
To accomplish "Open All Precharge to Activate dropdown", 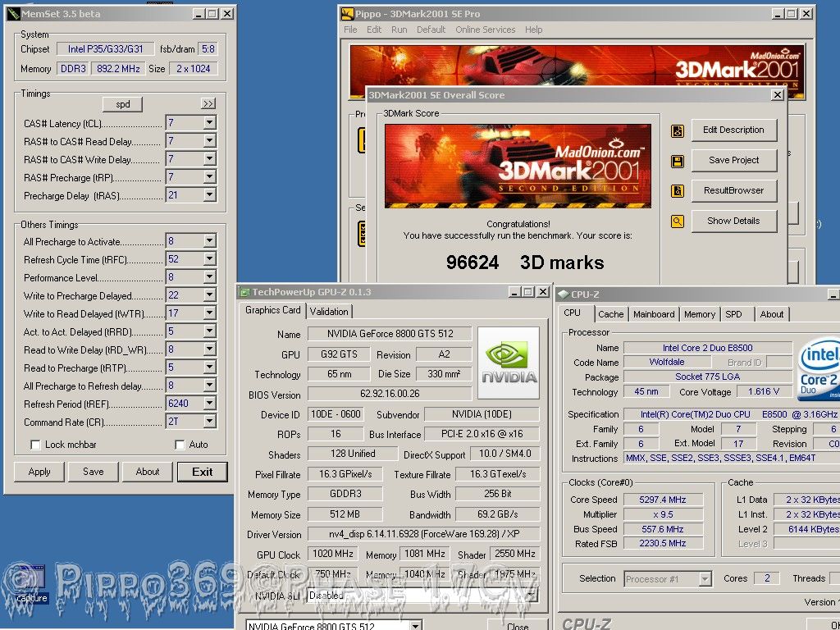I will click(209, 241).
